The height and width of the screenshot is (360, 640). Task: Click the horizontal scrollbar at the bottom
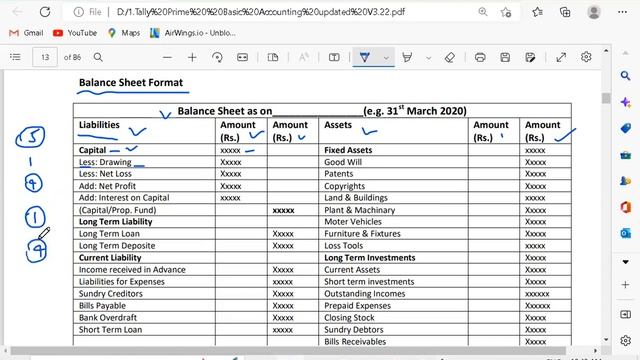tap(288, 351)
